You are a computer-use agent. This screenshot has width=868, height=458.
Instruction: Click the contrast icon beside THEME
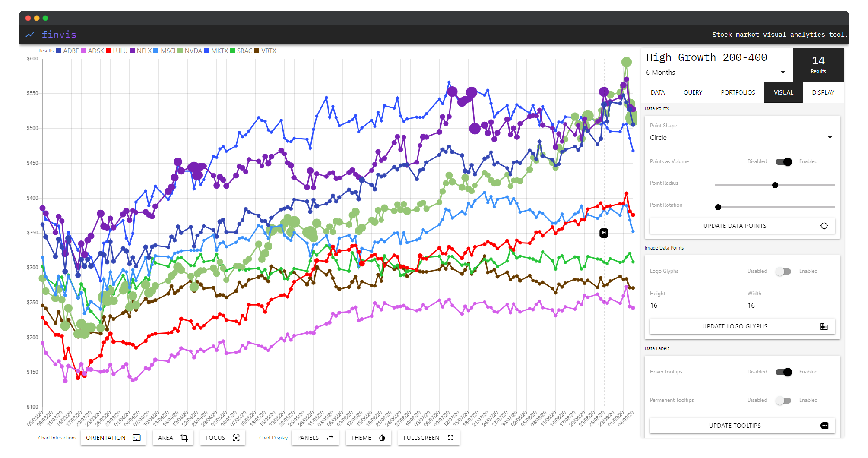[x=382, y=438]
